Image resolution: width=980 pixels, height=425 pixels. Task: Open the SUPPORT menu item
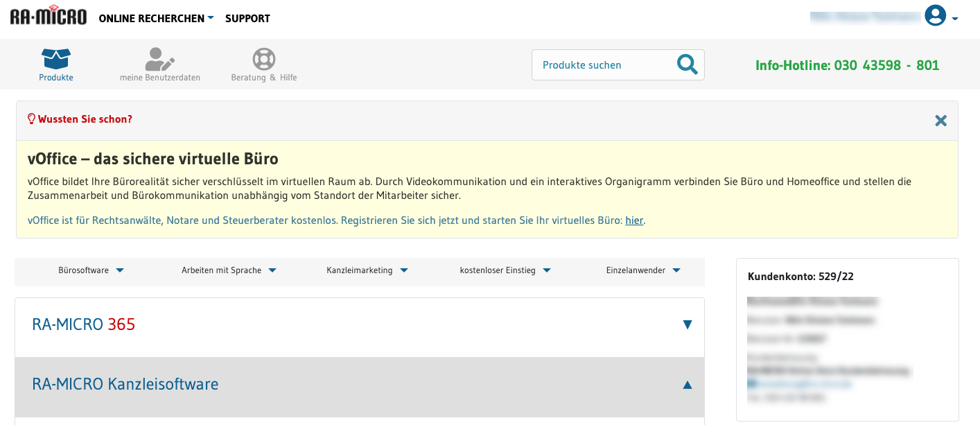click(247, 19)
